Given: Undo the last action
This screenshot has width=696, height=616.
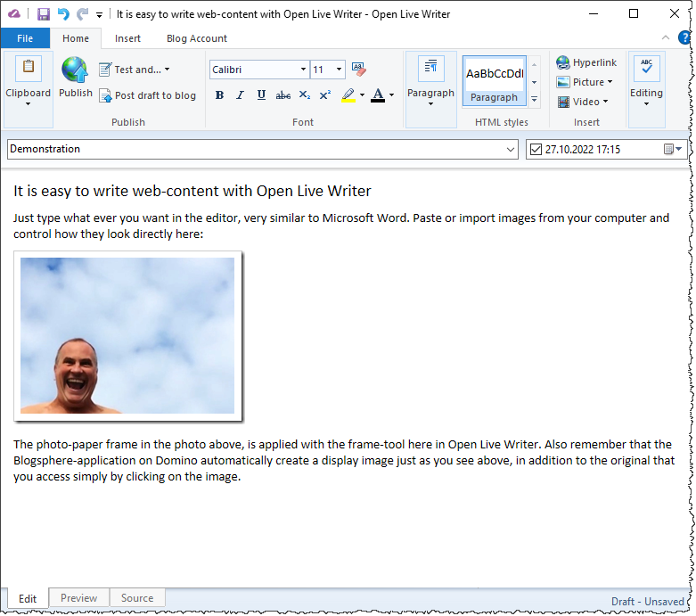Looking at the screenshot, I should tap(63, 14).
